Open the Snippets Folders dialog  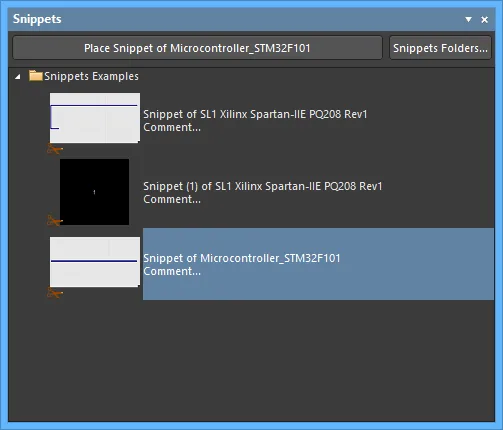pyautogui.click(x=440, y=48)
